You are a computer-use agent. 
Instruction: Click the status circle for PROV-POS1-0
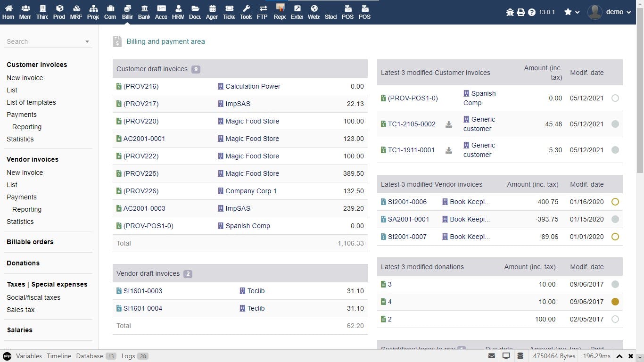[x=615, y=98]
